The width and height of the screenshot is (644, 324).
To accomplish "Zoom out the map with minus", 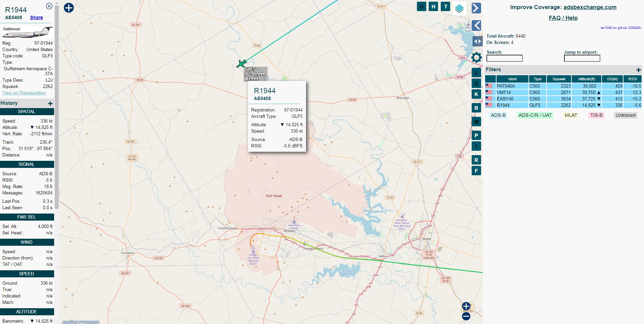I will point(466,316).
